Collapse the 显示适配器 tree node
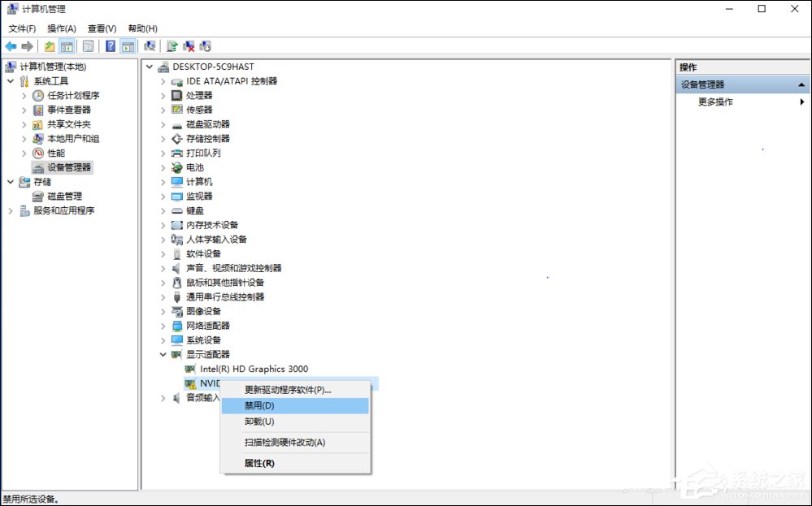The image size is (812, 506). (163, 354)
